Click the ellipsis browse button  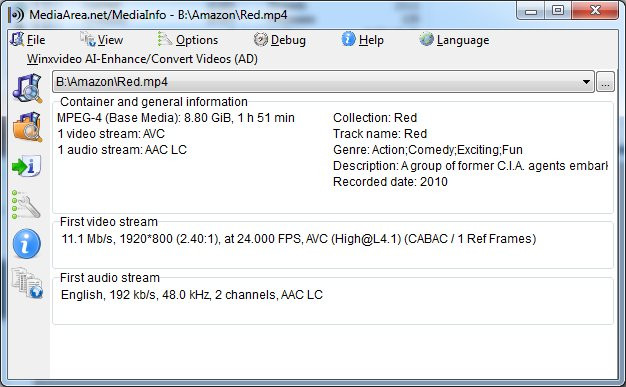pos(605,82)
